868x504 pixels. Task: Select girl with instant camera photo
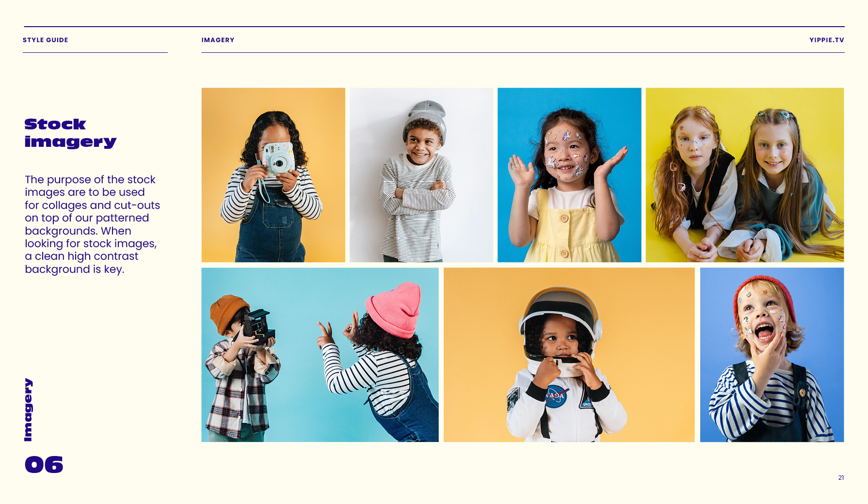273,175
